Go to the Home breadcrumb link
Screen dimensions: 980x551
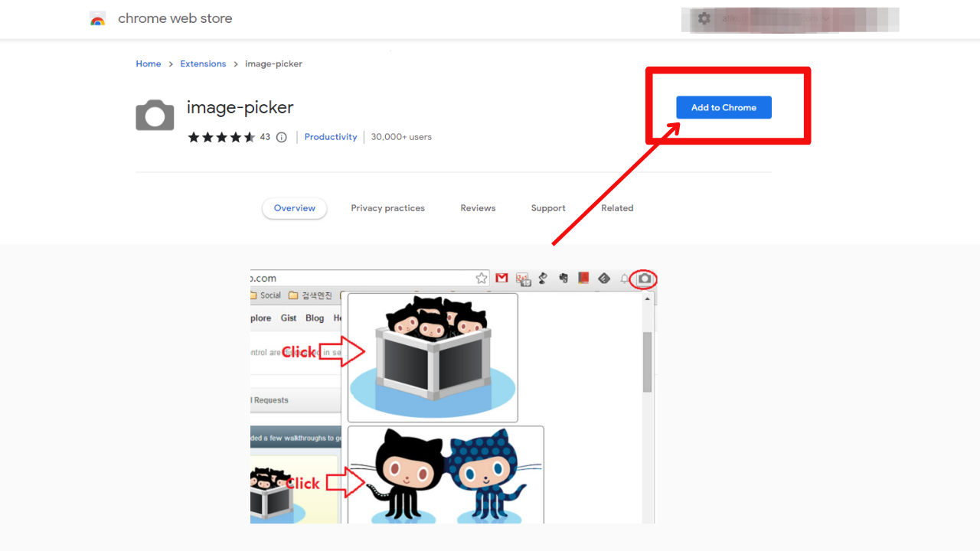point(149,64)
